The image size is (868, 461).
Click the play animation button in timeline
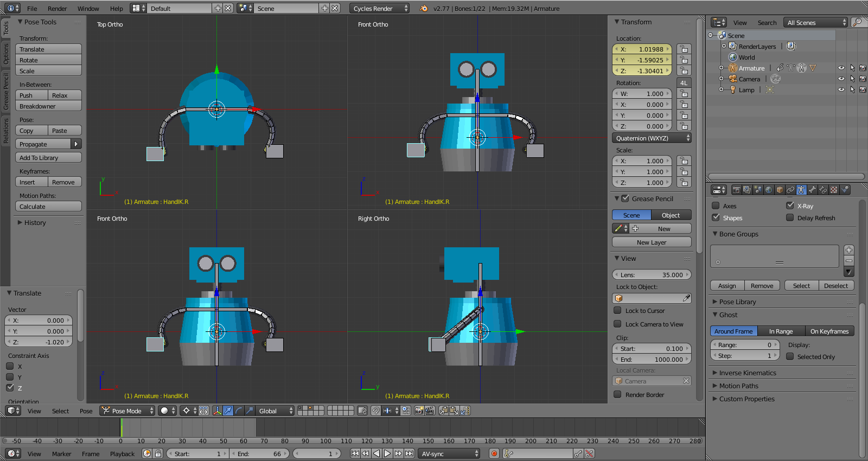(x=387, y=453)
